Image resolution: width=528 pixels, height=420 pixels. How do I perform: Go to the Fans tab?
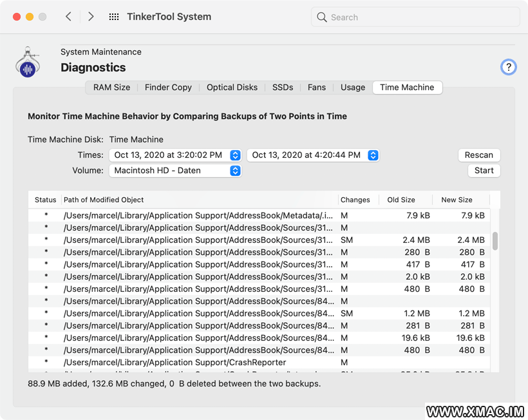pos(316,88)
